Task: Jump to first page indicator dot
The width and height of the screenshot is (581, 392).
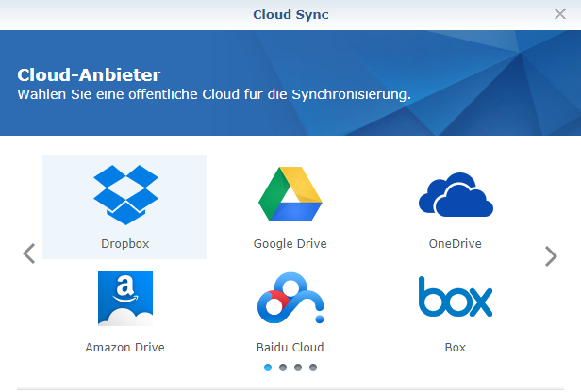Action: coord(268,367)
